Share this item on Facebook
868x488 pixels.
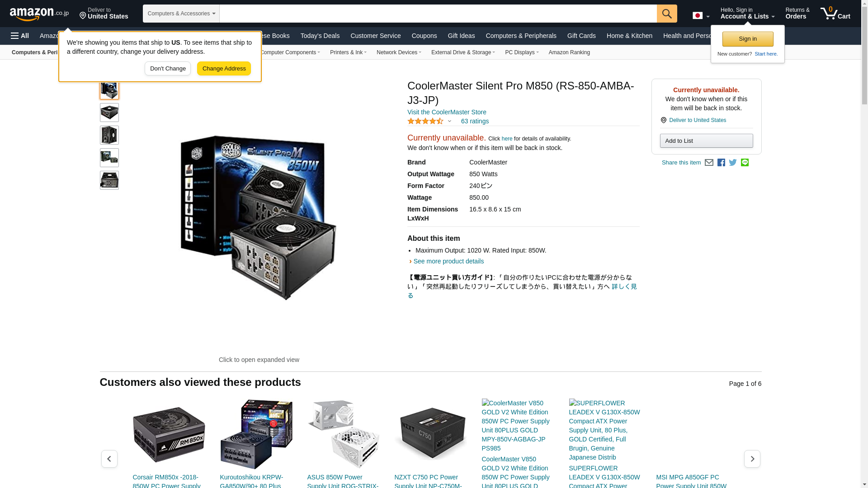click(x=721, y=163)
